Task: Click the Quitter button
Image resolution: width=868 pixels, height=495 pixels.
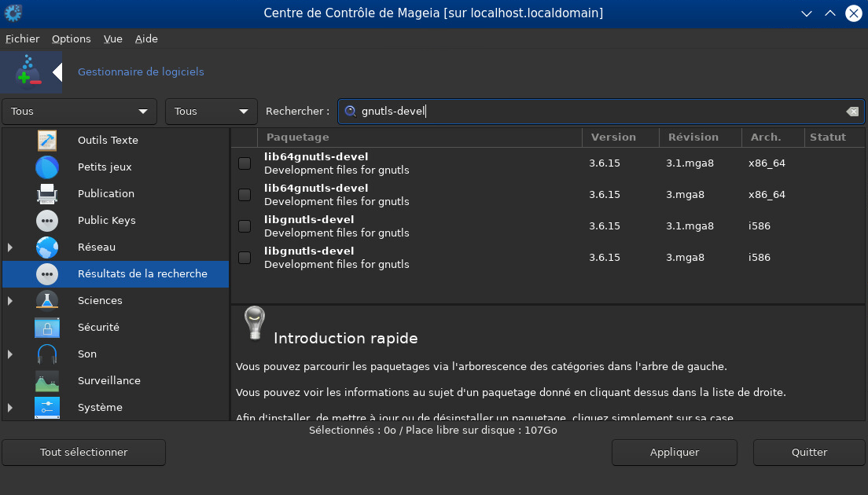Action: 809,453
